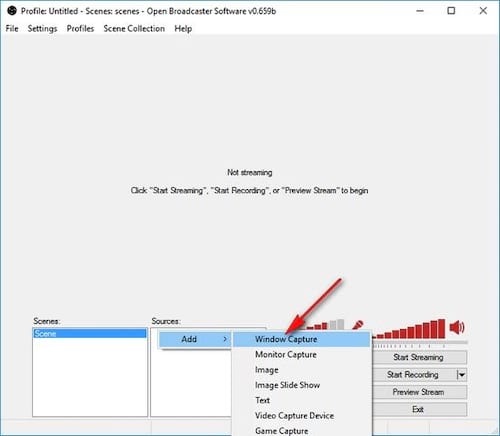Mute the microphone icon

pos(358,325)
